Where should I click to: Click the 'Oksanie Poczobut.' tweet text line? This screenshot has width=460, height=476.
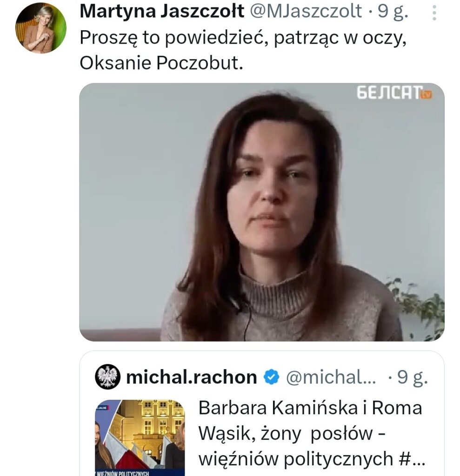click(161, 64)
